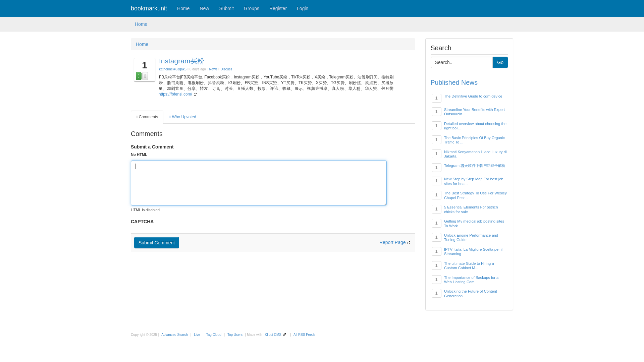Open All RSS Feeds link
The image size is (644, 362).
click(304, 335)
